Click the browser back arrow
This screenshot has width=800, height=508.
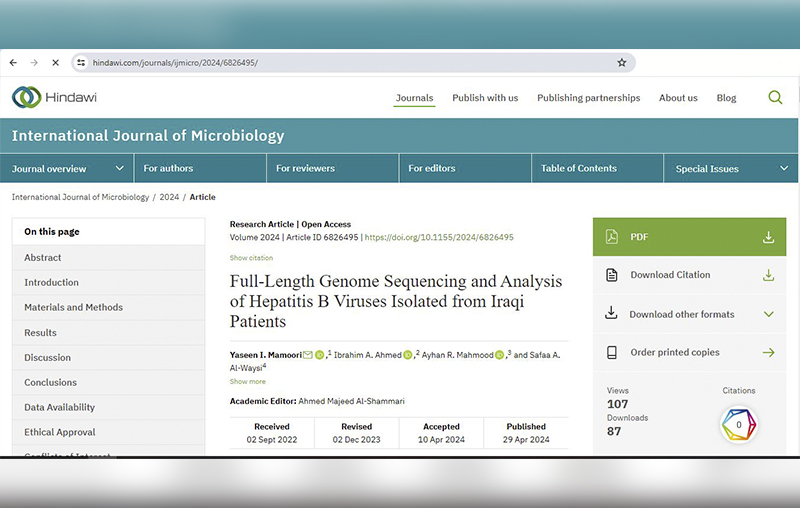coord(13,62)
